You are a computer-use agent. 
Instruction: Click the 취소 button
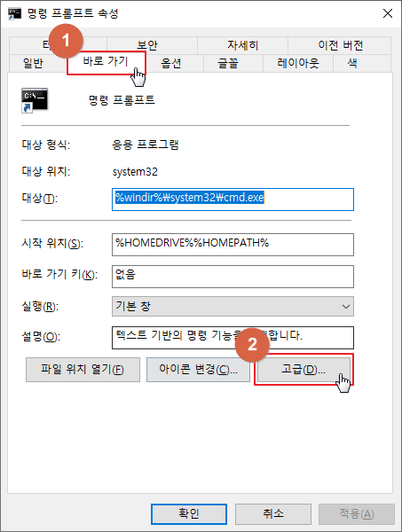pos(273,513)
